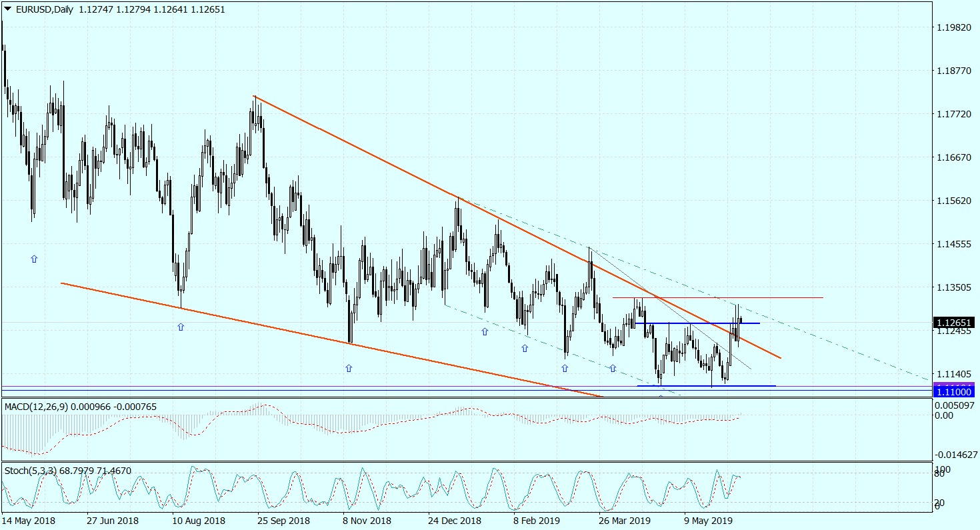This screenshot has height=530, width=980.
Task: Click the 24 Dec 2018 date label
Action: coord(454,520)
